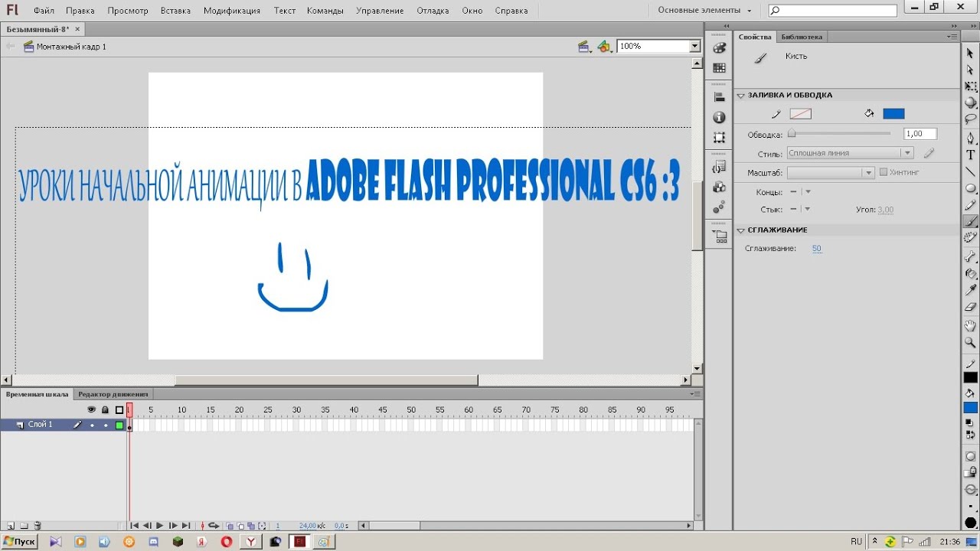
Task: Click the Обводка stroke width slider
Action: (x=840, y=134)
